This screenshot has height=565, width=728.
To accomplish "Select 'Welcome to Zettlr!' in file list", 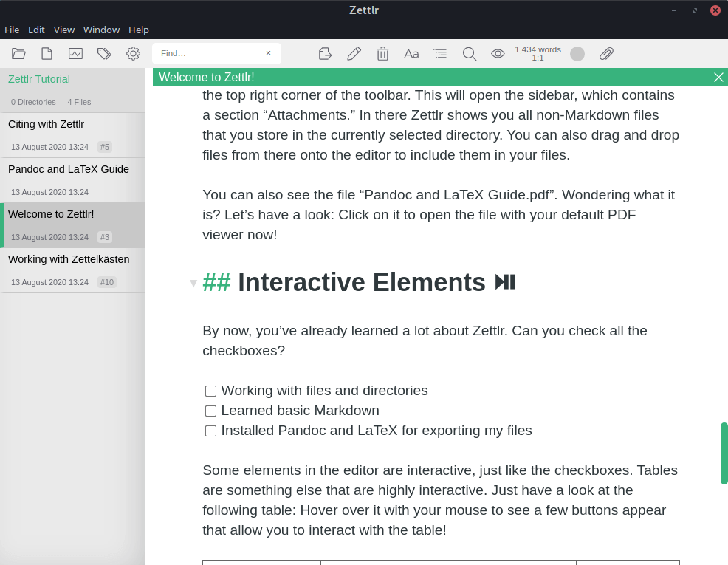I will point(72,225).
